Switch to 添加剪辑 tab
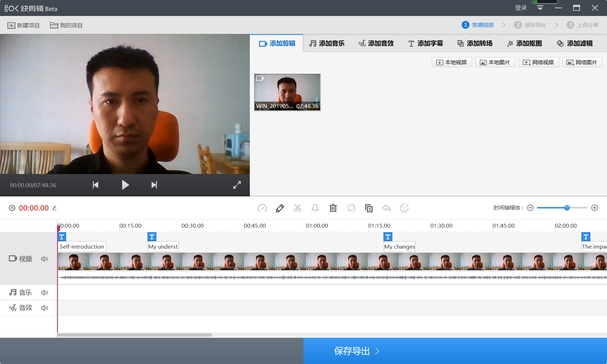Image resolution: width=607 pixels, height=364 pixels. point(277,43)
